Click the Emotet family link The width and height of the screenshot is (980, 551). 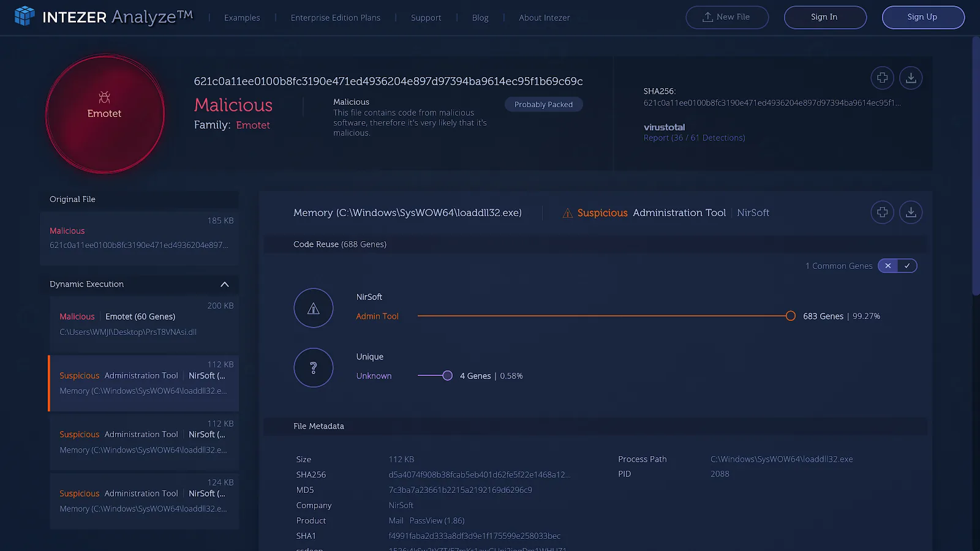[253, 125]
